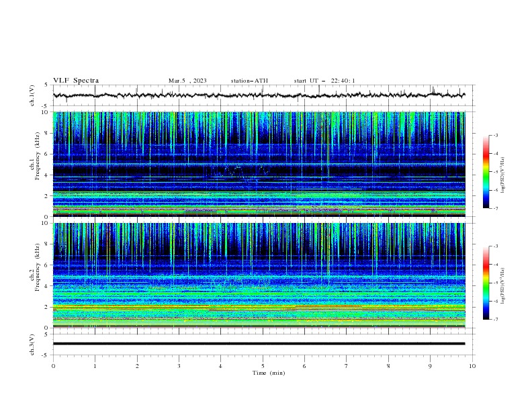Click the "9" tick on the Time axis
This screenshot has height=411, width=532.
tap(430, 366)
